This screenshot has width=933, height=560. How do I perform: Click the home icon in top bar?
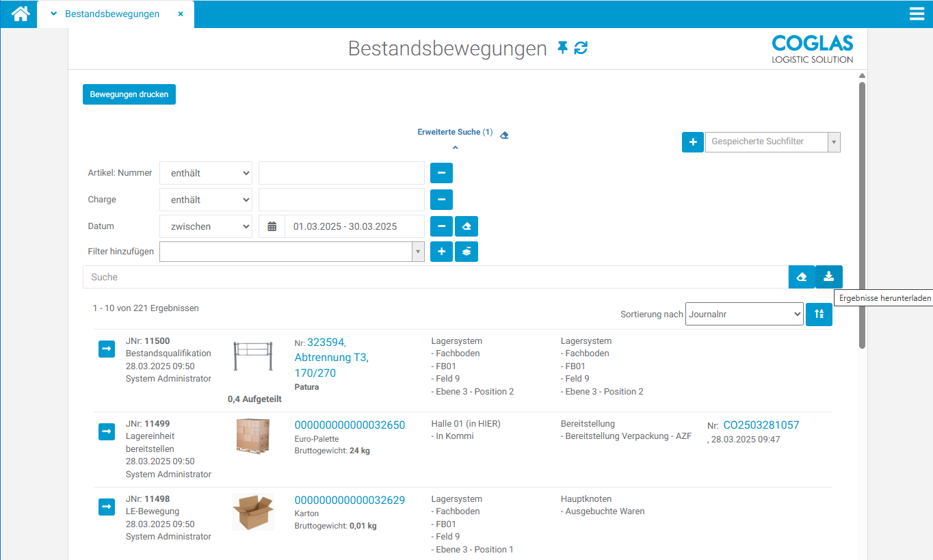pos(21,14)
